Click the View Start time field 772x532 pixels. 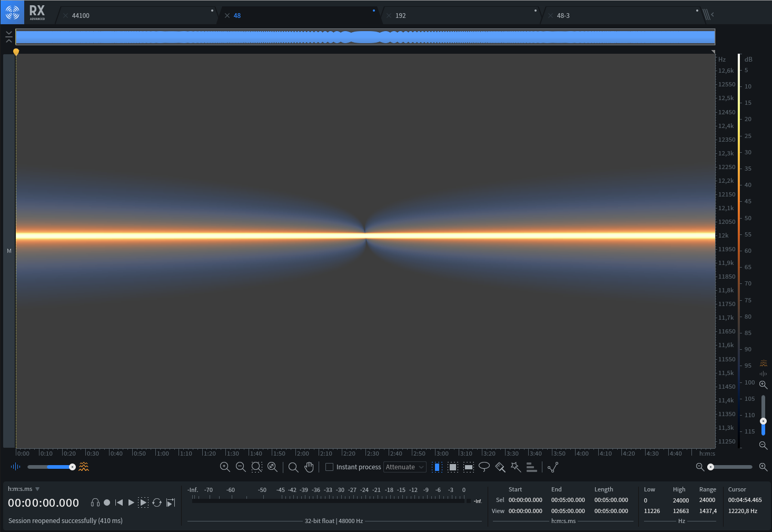(x=525, y=511)
